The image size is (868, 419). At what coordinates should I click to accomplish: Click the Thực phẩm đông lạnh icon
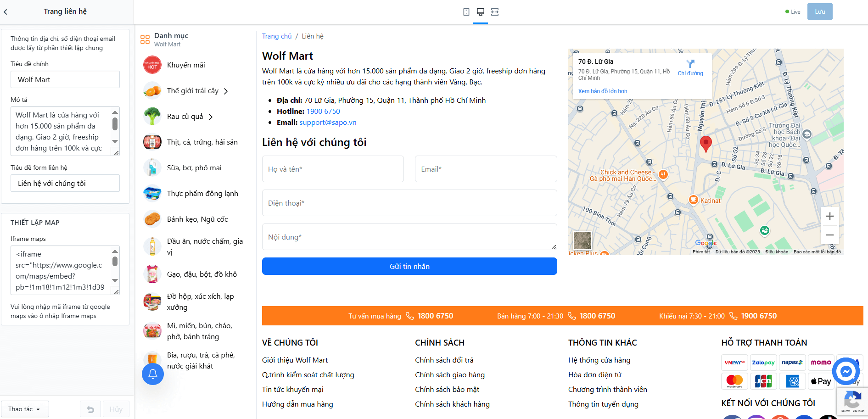[152, 194]
